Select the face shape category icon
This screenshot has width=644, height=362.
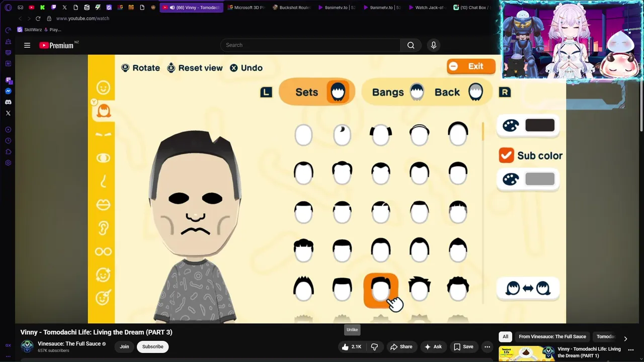click(103, 88)
